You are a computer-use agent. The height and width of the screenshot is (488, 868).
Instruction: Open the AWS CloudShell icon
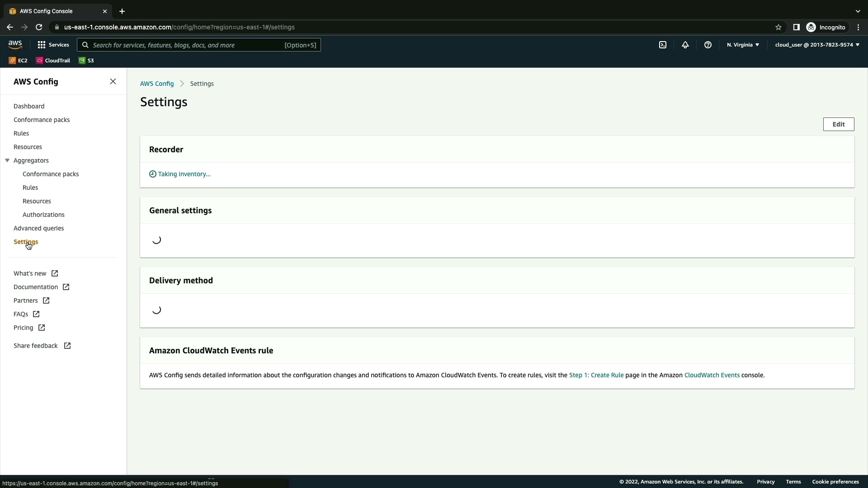click(662, 45)
